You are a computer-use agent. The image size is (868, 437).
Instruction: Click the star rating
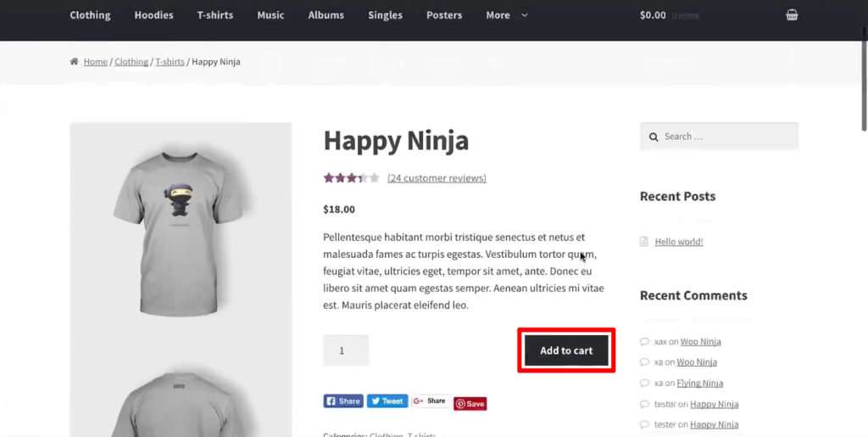(x=351, y=178)
